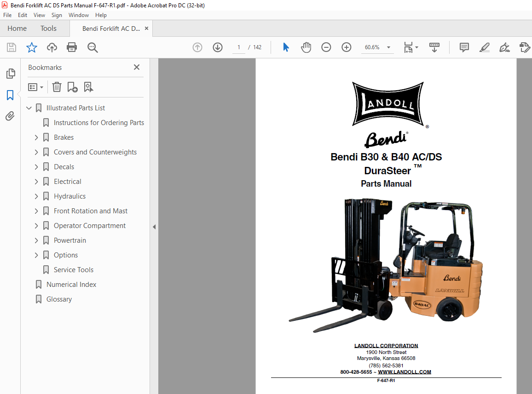Collapse navigation pane with side arrow
The width and height of the screenshot is (532, 394).
(x=154, y=227)
